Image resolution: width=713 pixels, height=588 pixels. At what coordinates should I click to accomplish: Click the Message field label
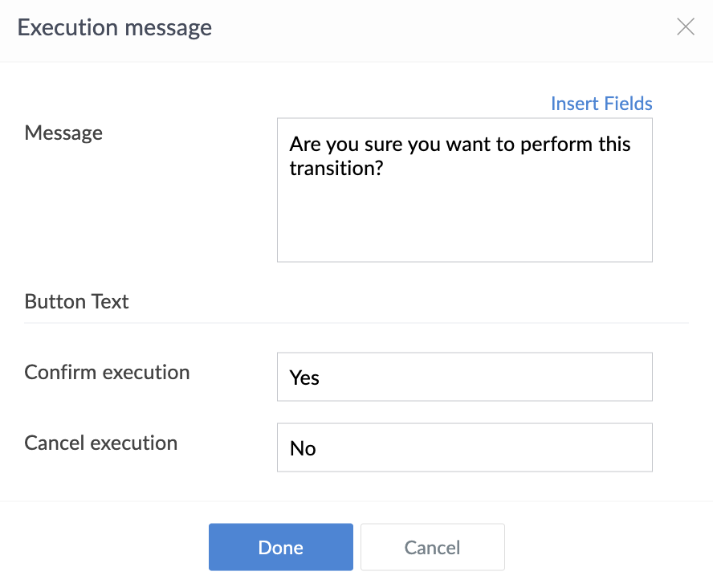(63, 133)
